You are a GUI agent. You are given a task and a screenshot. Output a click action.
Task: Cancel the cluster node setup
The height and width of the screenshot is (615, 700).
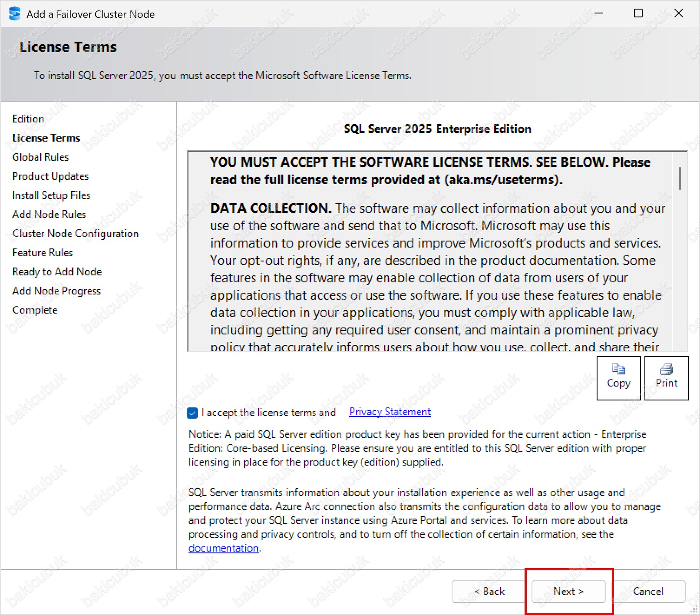(x=648, y=592)
